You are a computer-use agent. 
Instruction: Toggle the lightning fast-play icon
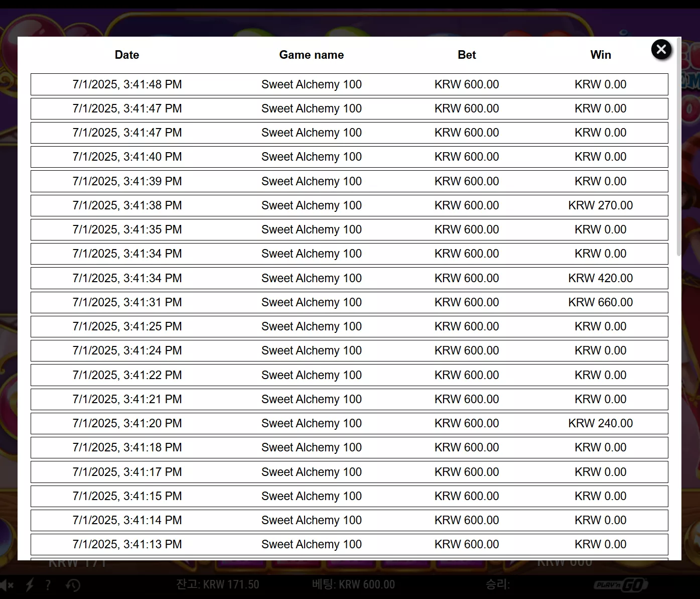[30, 585]
